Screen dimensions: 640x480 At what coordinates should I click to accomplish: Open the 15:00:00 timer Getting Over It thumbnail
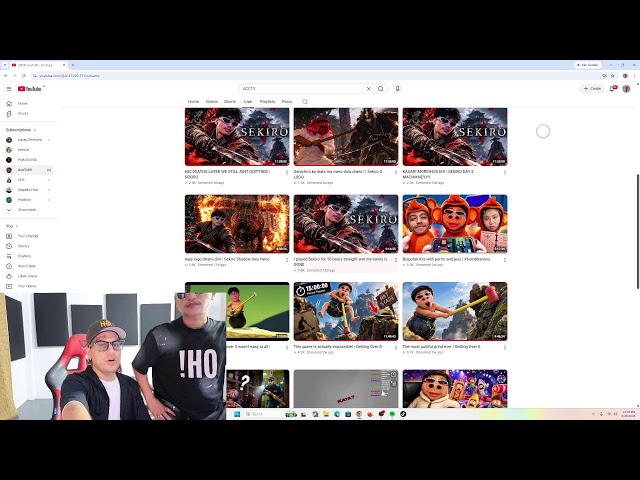[x=346, y=311]
